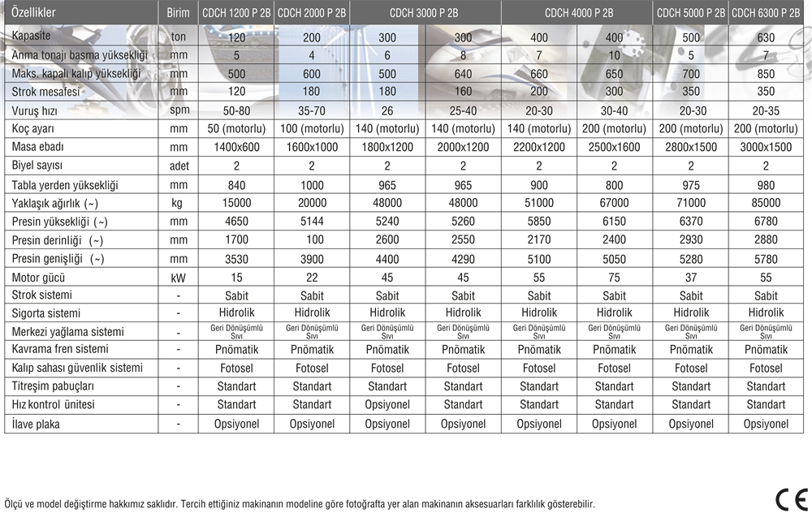Click the adet unit cell
812x513 pixels.
[x=179, y=166]
